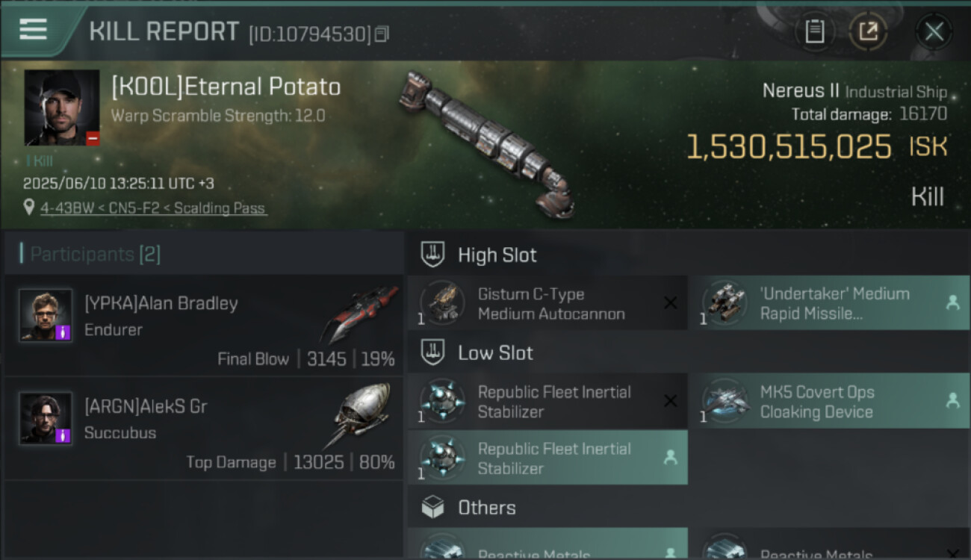This screenshot has width=971, height=560.
Task: Select participant Alan Bradley's row
Action: tap(203, 326)
